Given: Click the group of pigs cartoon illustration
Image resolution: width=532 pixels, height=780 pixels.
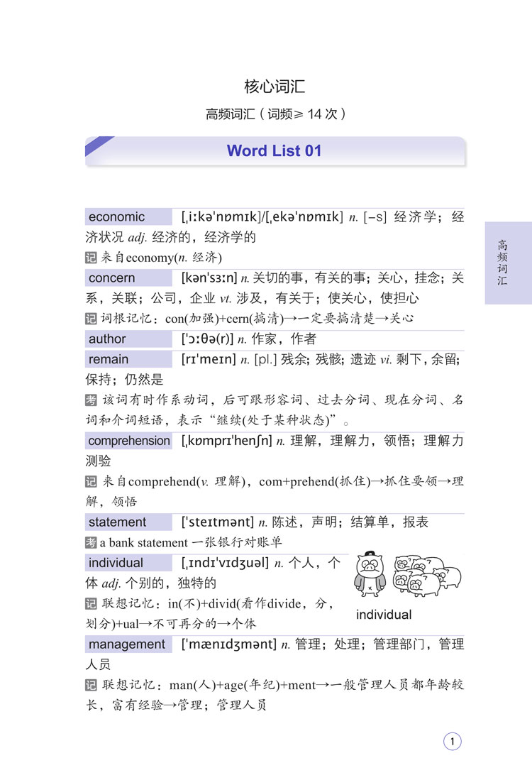Looking at the screenshot, I should tap(428, 576).
